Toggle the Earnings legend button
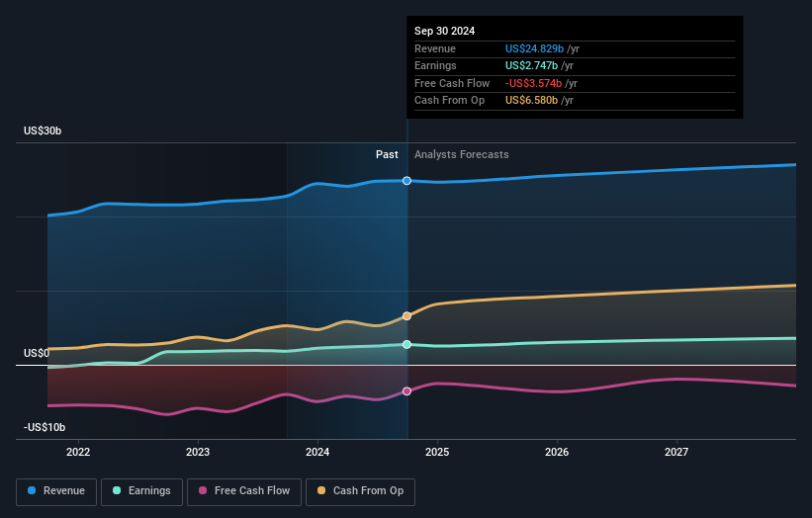The image size is (812, 518). pyautogui.click(x=141, y=491)
